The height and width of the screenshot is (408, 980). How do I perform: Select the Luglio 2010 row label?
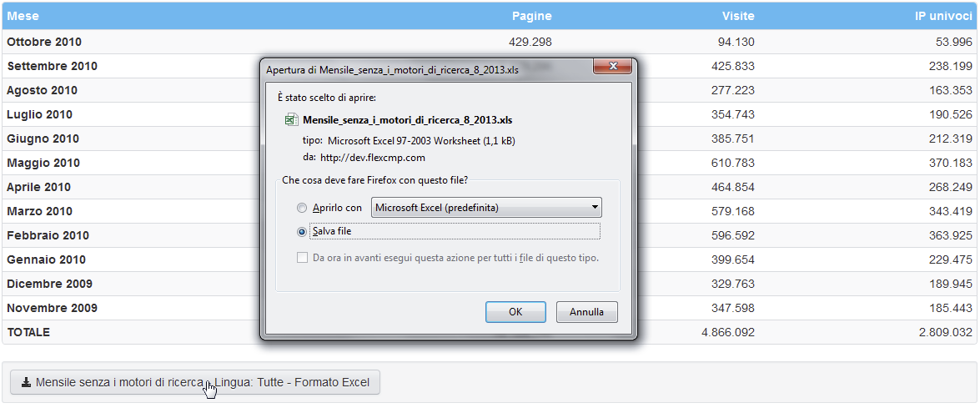pyautogui.click(x=39, y=114)
